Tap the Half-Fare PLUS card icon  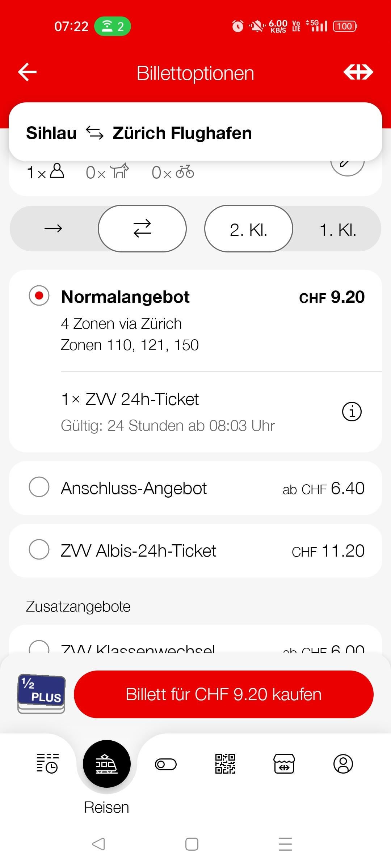[41, 694]
